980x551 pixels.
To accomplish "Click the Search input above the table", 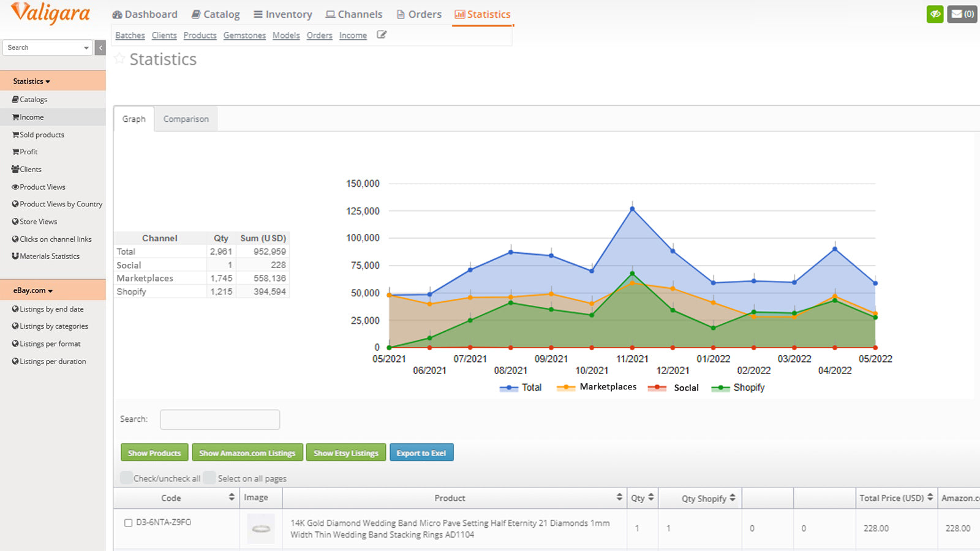I will tap(220, 419).
